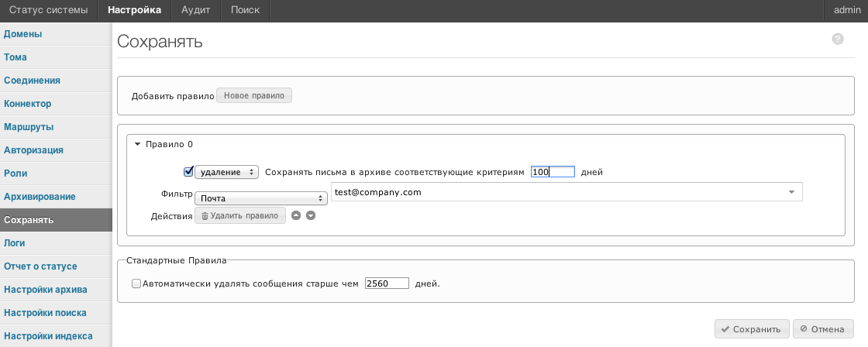Disable the Правило 0 checkbox
The width and height of the screenshot is (868, 347).
[188, 171]
